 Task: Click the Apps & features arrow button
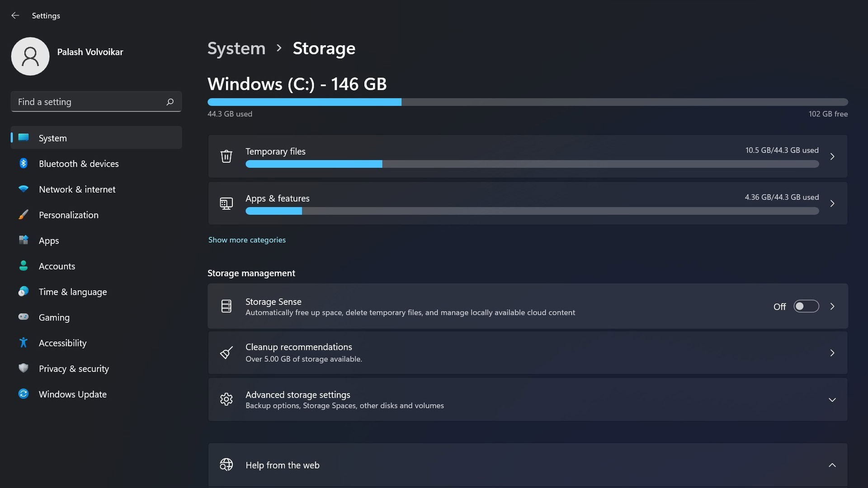tap(832, 203)
